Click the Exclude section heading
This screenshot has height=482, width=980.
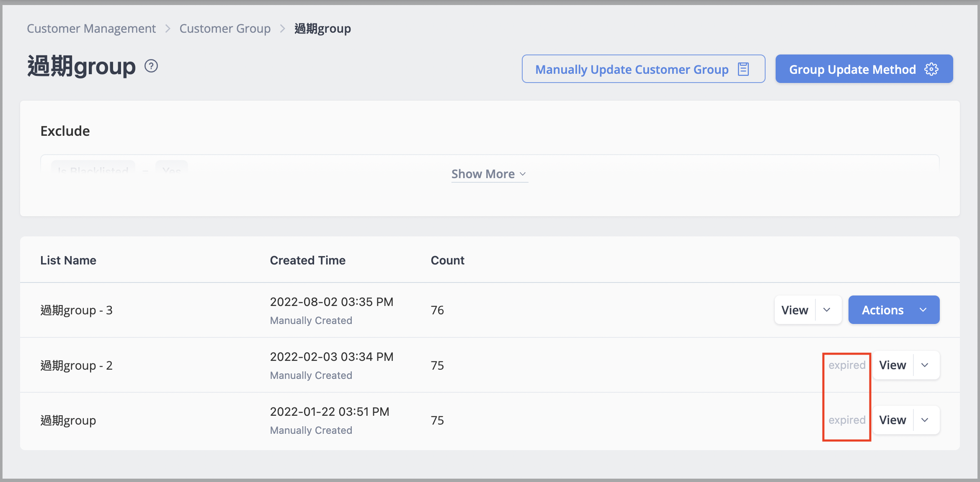[x=65, y=131]
